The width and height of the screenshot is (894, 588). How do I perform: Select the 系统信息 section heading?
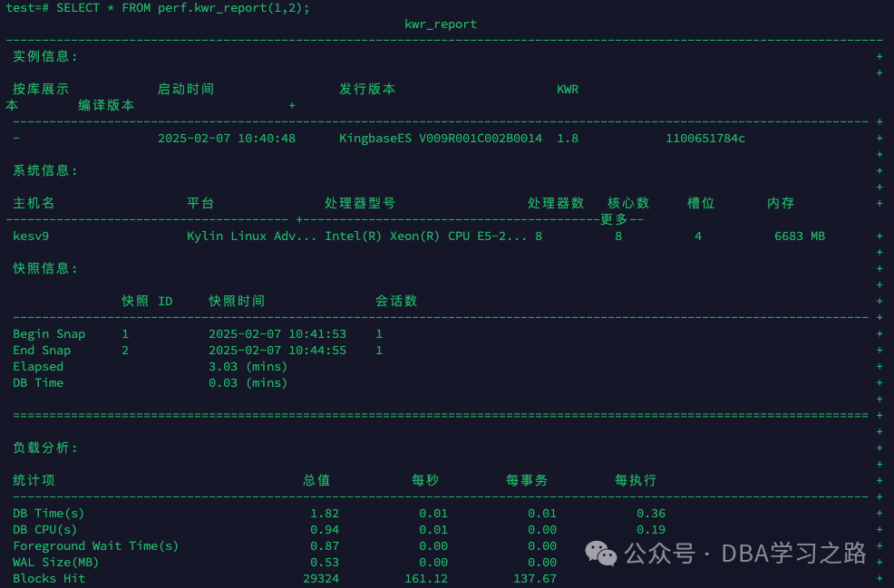click(45, 171)
